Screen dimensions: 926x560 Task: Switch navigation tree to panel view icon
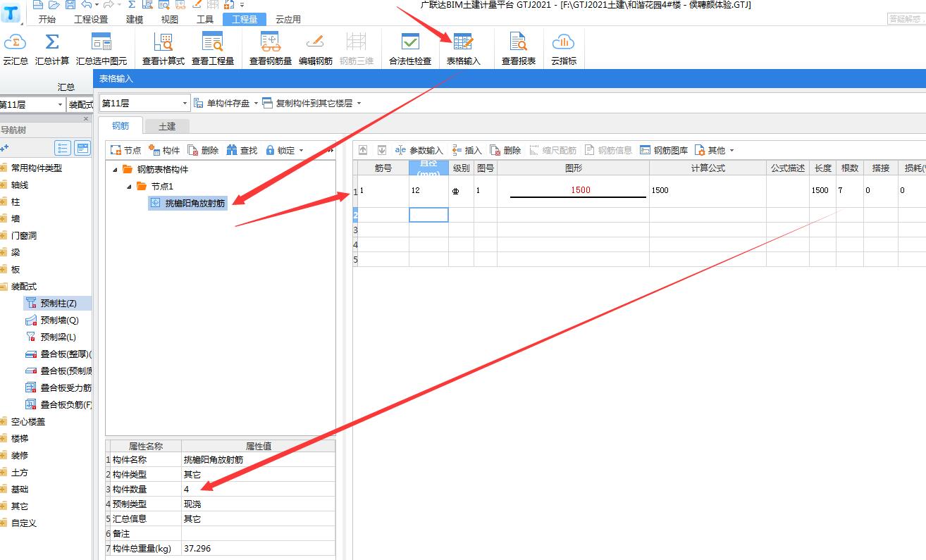(83, 148)
